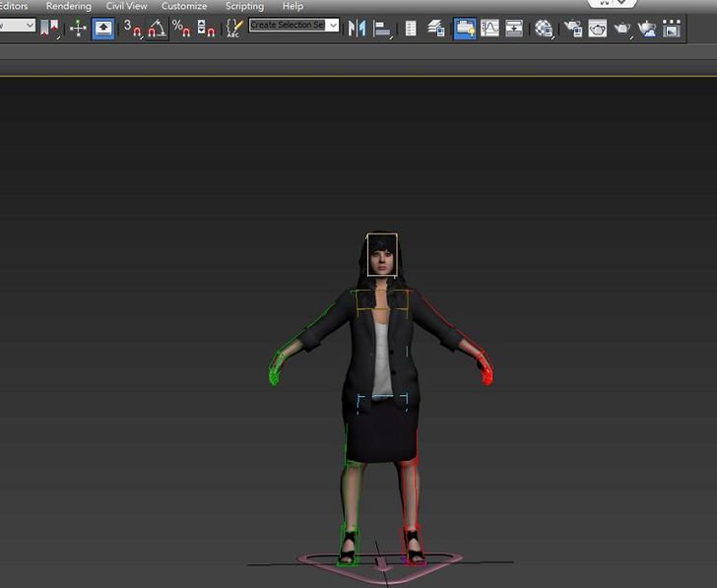Click the Spinner Snap toggle icon

pyautogui.click(x=206, y=29)
